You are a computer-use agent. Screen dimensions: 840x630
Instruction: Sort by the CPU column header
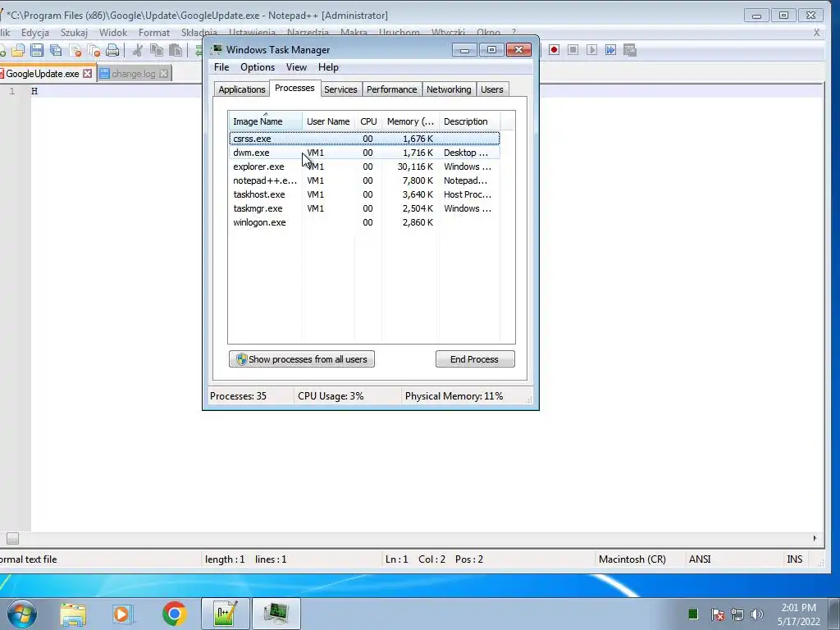(368, 121)
